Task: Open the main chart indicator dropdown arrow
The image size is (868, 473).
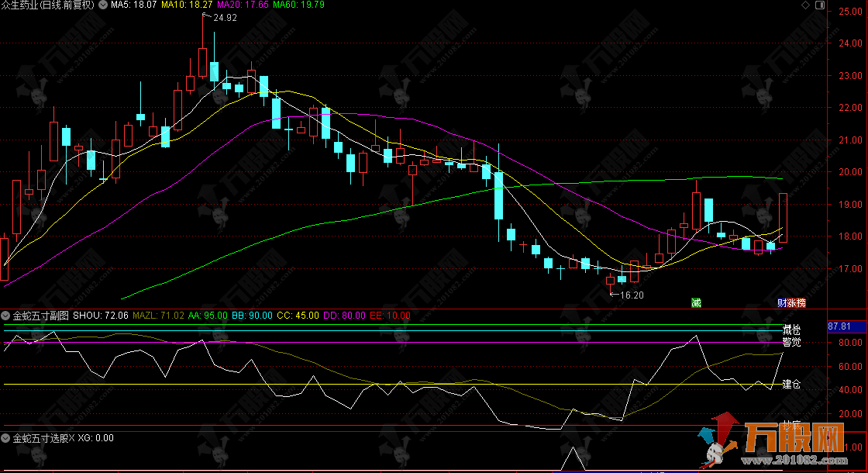Action: [103, 5]
